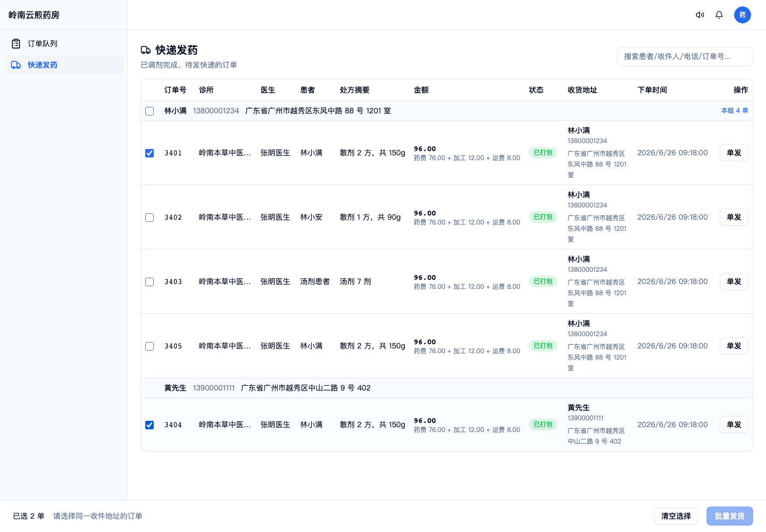The width and height of the screenshot is (766, 532).
Task: Click patient name 林小安
Action: tap(311, 217)
